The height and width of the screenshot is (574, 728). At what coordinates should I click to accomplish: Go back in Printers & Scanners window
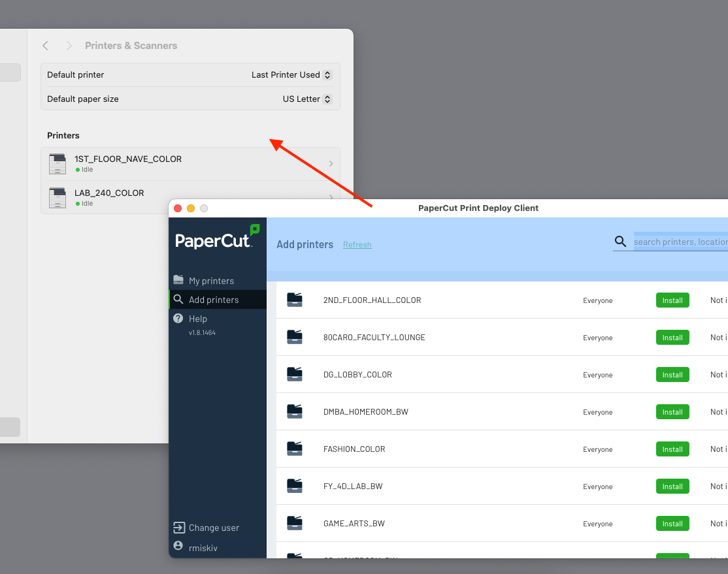point(46,46)
